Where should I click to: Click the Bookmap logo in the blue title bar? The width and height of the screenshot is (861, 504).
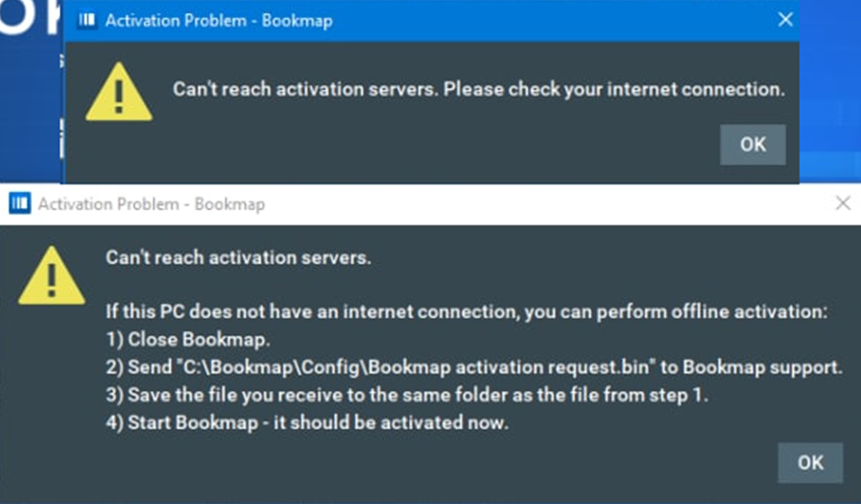point(86,20)
